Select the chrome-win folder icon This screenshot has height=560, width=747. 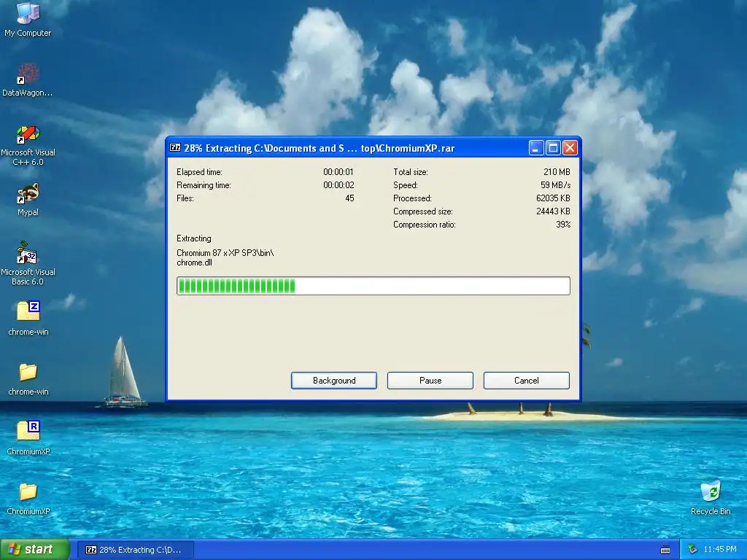[x=28, y=372]
